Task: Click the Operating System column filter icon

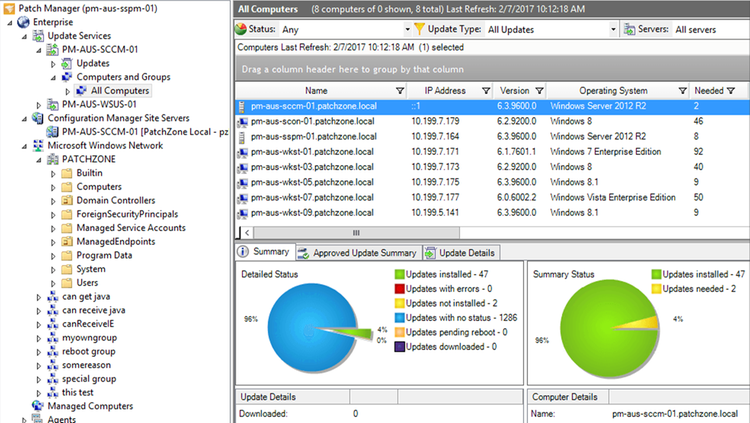Action: [683, 91]
